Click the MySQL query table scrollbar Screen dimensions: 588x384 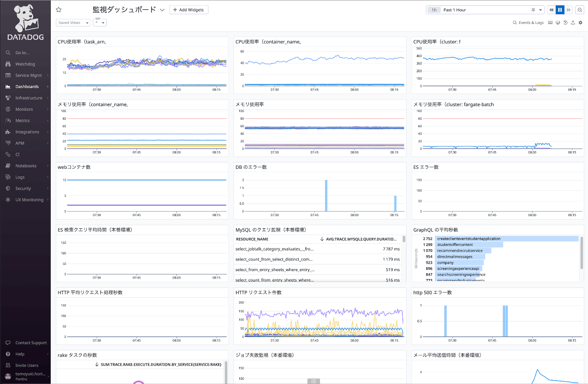[x=404, y=239]
